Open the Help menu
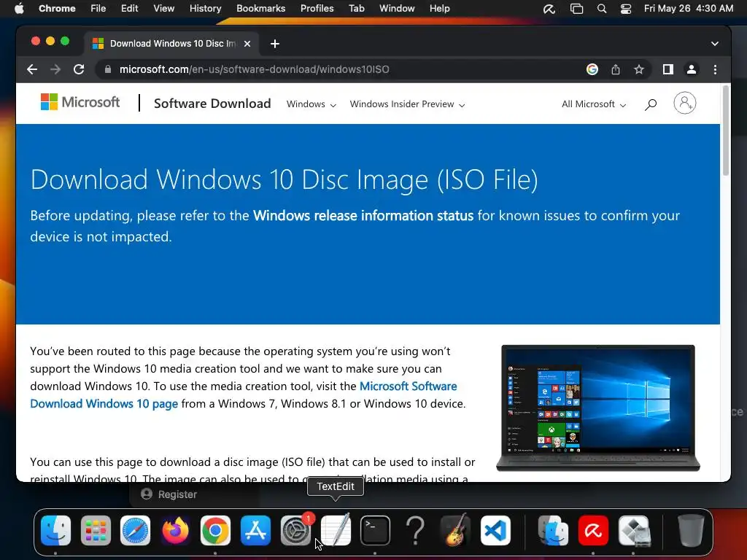Screen dimensions: 747x560 pos(439,9)
